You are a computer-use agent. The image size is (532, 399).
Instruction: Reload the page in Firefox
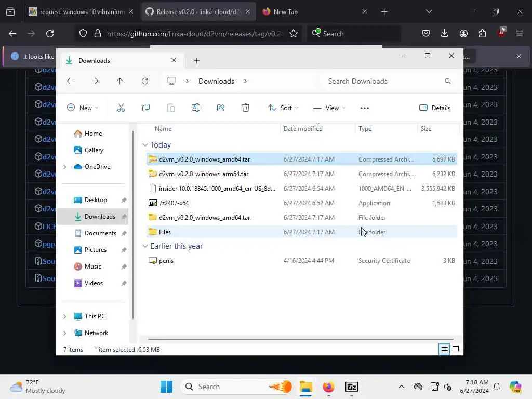[50, 34]
